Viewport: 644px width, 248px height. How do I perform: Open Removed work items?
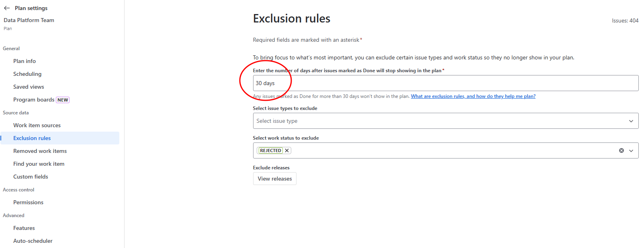(40, 150)
